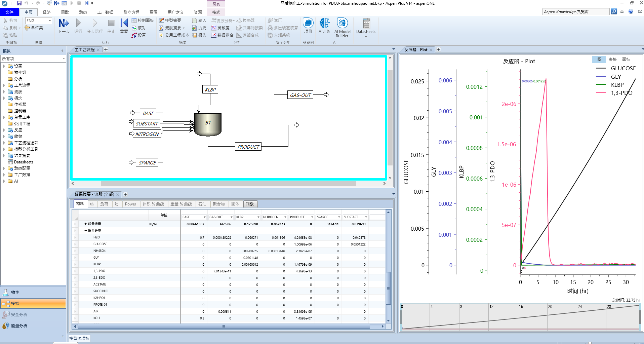644x344 pixels.
Task: Click the Aspen Knowledge search magnifier icon
Action: click(x=614, y=11)
